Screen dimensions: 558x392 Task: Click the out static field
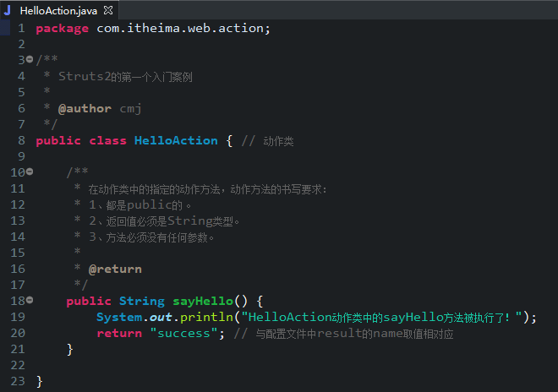coord(161,317)
